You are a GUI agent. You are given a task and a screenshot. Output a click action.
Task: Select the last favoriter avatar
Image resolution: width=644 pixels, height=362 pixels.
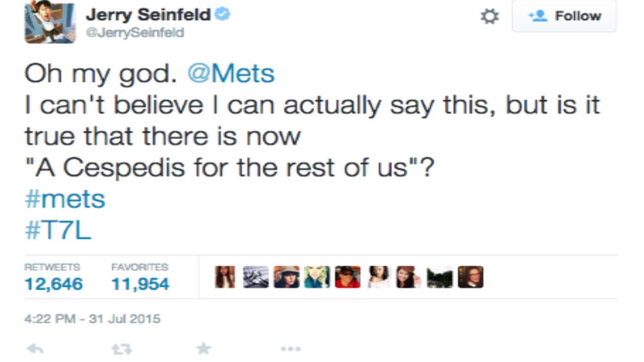point(470,277)
